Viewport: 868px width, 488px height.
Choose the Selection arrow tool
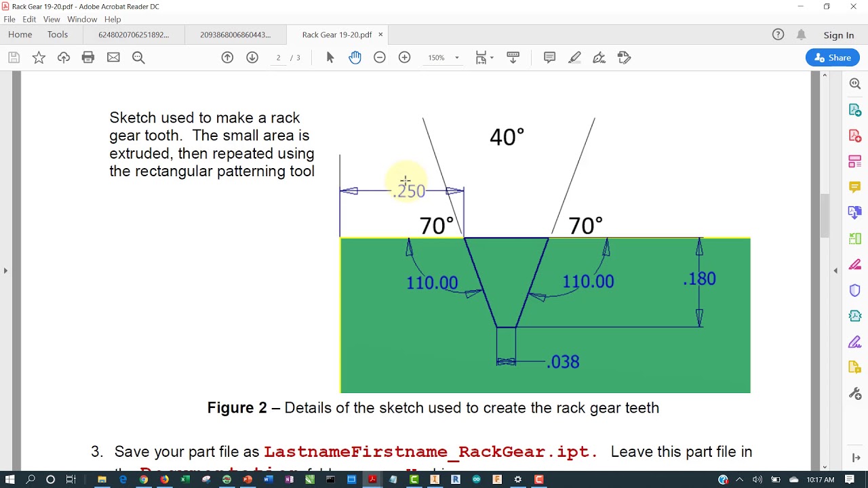330,58
